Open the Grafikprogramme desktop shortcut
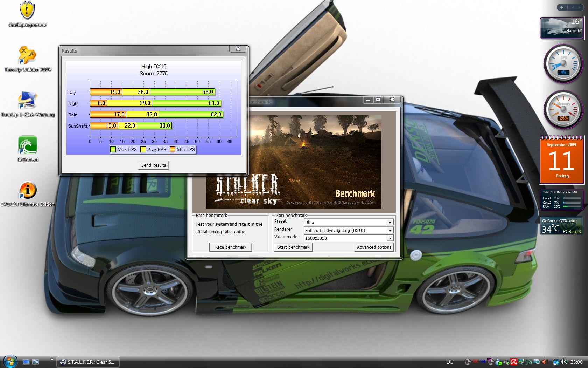The width and height of the screenshot is (588, 368). 27,14
